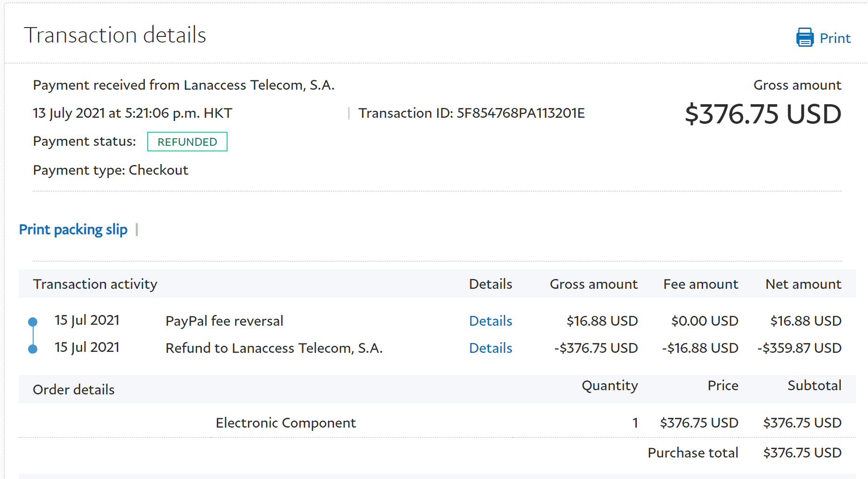This screenshot has width=868, height=479.
Task: Click the Refund to Lanaccess Telecom label
Action: (274, 348)
